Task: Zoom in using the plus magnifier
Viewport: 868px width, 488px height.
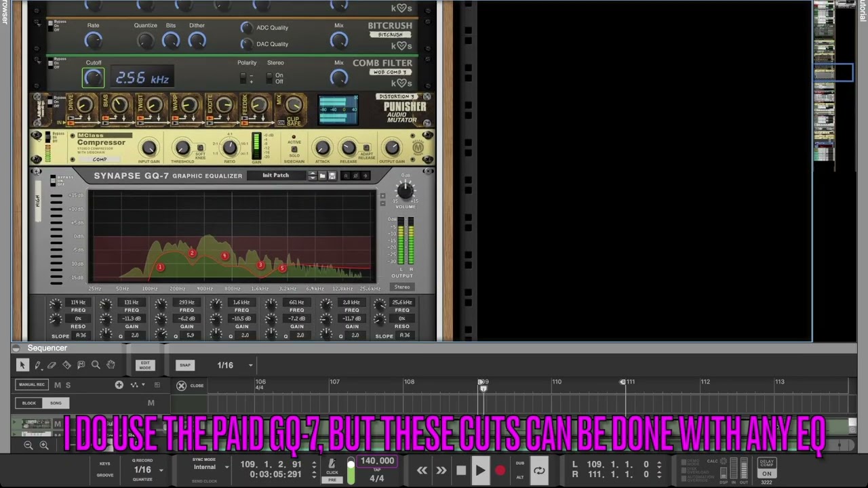Action: coord(44,445)
